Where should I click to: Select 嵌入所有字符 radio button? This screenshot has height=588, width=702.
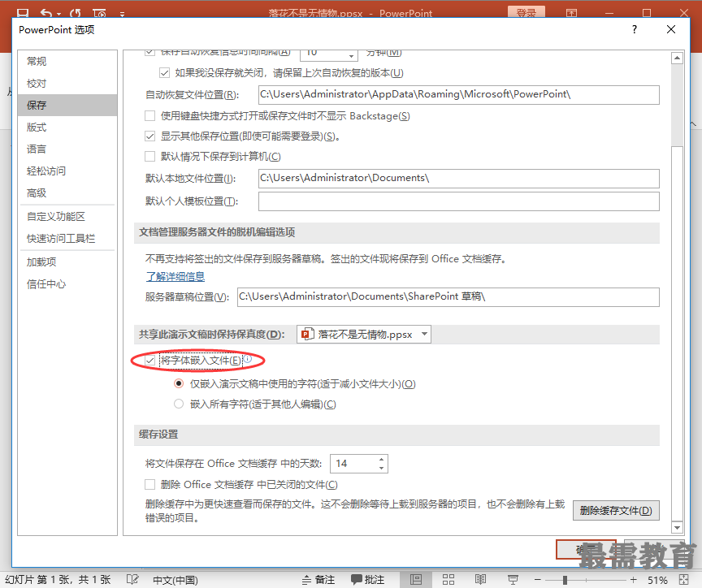(x=179, y=404)
